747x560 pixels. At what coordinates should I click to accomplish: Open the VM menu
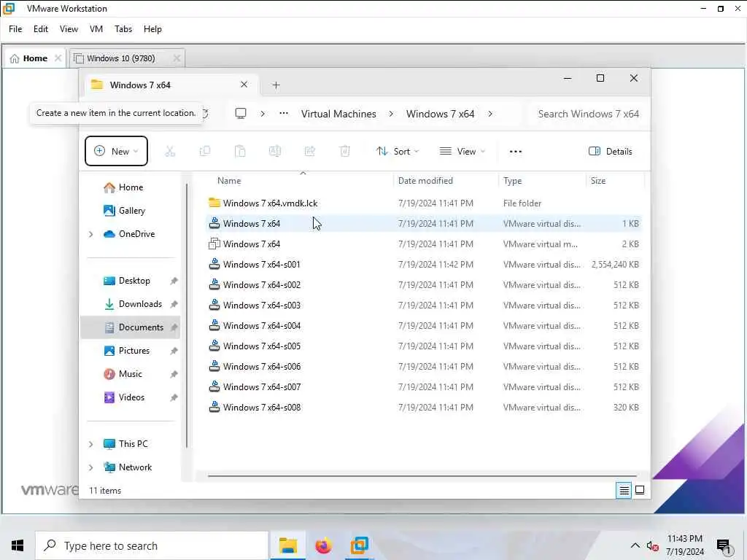click(96, 29)
